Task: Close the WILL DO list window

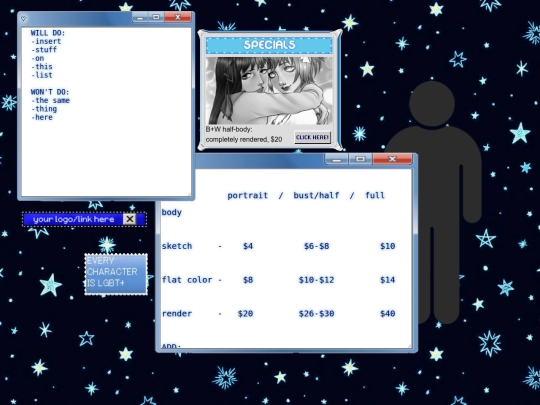Action: point(178,17)
